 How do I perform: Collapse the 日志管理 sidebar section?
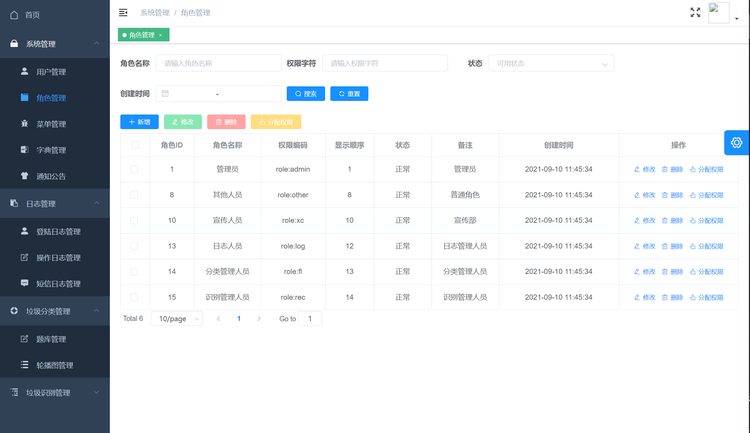(x=55, y=203)
